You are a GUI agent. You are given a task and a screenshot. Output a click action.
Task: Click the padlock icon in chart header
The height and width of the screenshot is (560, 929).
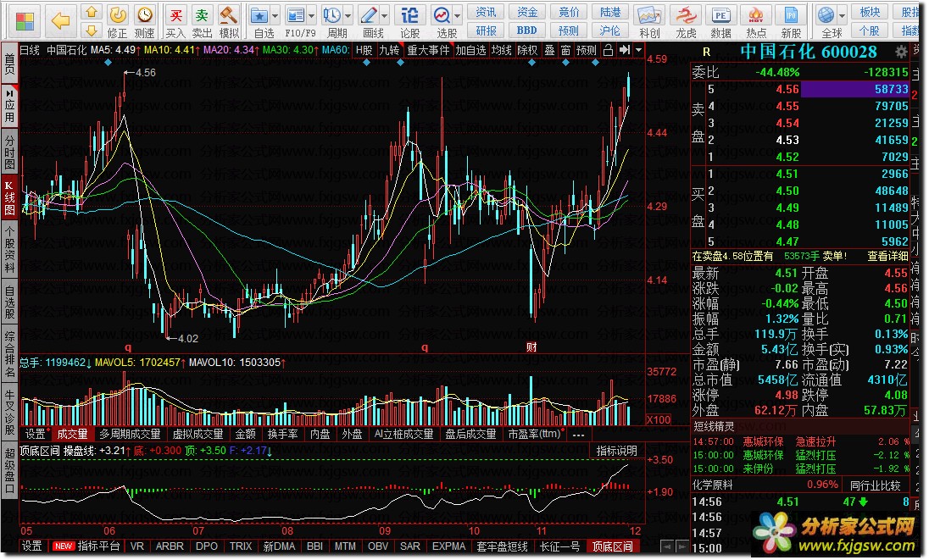click(x=608, y=50)
